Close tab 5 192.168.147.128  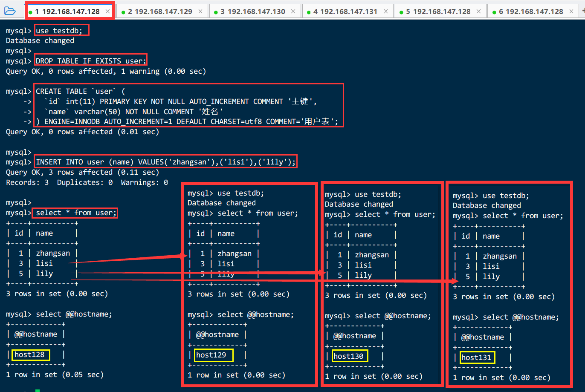pos(479,12)
